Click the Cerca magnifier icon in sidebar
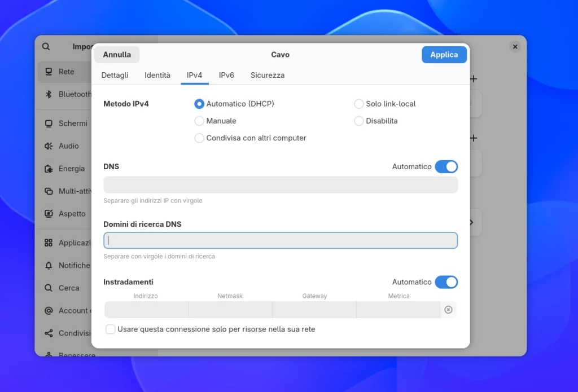The width and height of the screenshot is (578, 392). point(49,288)
